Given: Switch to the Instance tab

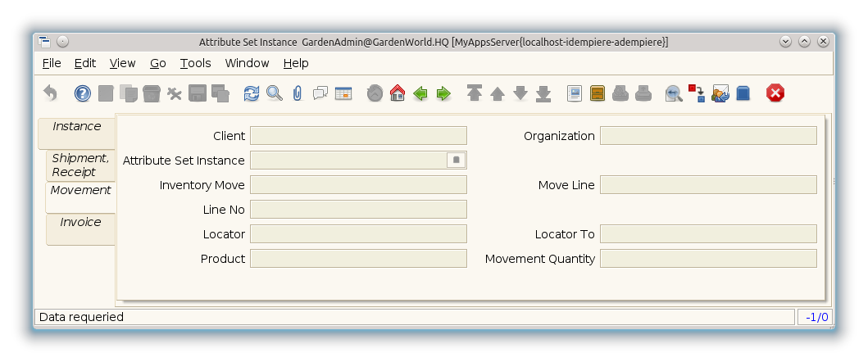Looking at the screenshot, I should click(x=76, y=133).
